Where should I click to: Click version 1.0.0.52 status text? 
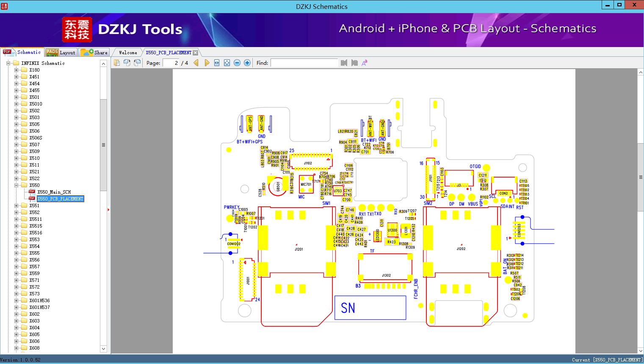point(20,360)
